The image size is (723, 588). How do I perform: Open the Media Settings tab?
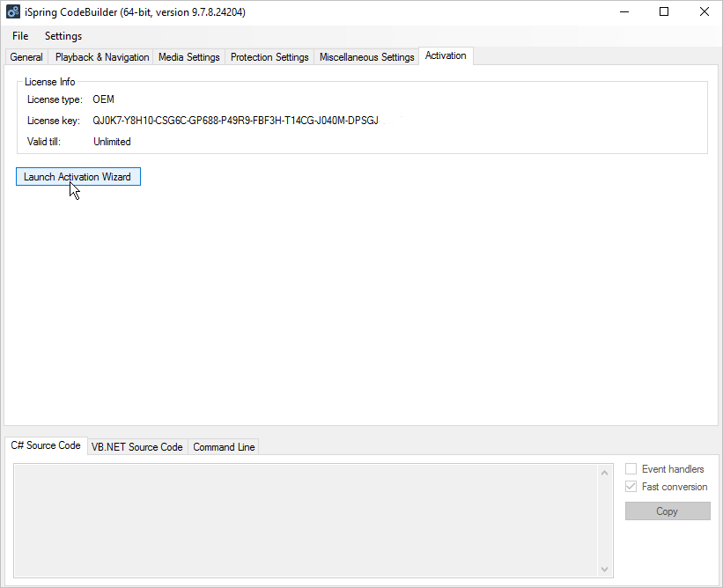(x=189, y=57)
